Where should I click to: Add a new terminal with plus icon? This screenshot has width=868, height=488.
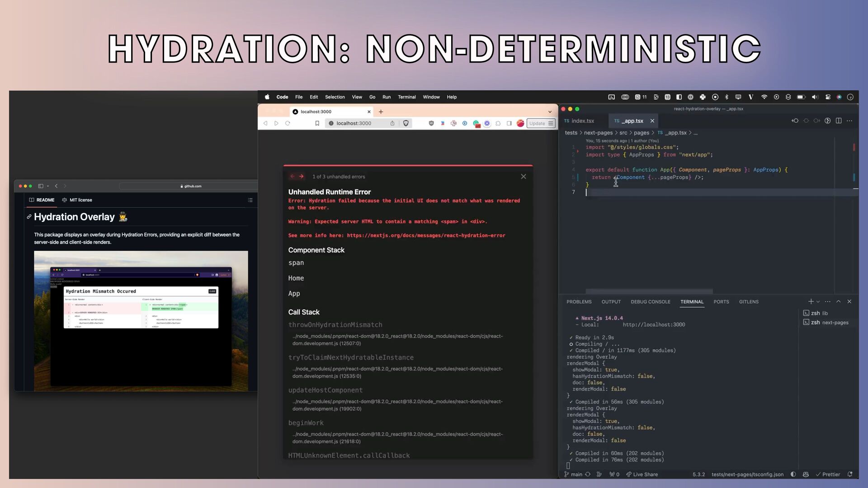coord(811,301)
